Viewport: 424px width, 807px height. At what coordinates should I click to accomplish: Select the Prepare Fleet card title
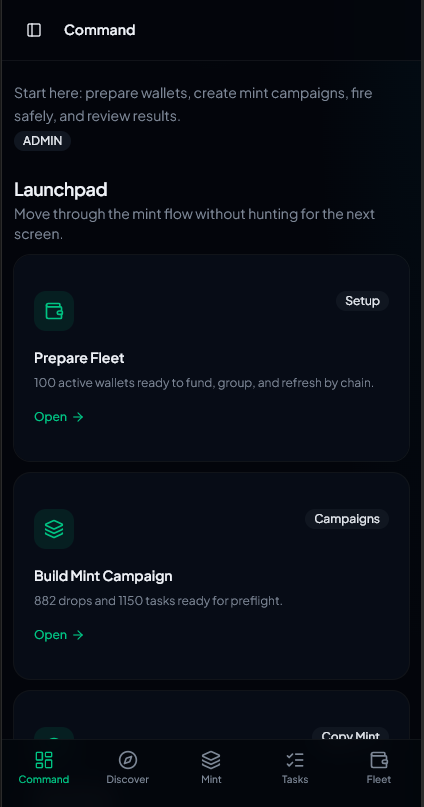pyautogui.click(x=79, y=358)
